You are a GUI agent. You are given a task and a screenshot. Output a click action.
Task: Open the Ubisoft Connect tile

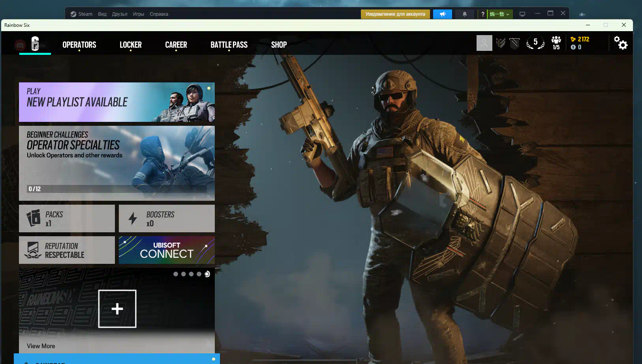[167, 250]
